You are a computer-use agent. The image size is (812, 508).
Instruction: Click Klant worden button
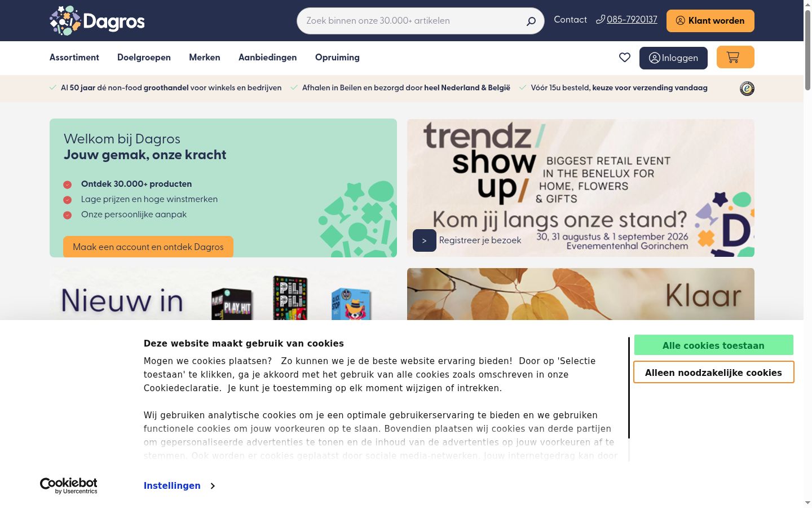point(710,21)
